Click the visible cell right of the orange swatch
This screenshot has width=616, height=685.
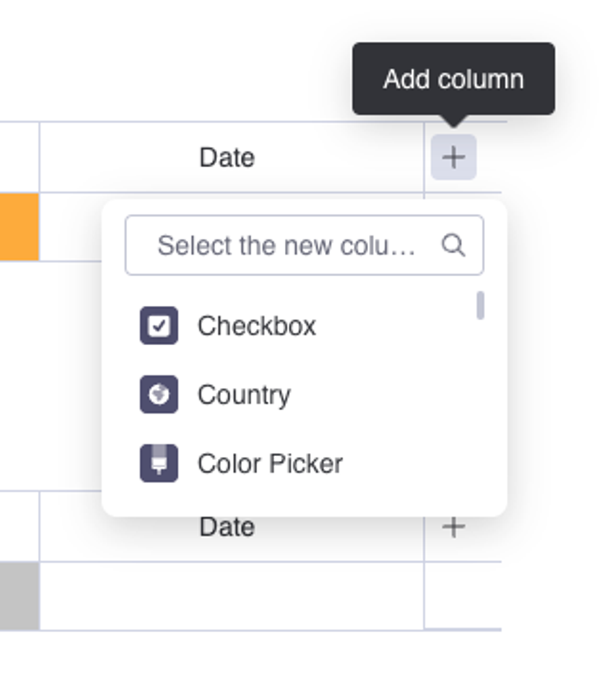pos(70,227)
